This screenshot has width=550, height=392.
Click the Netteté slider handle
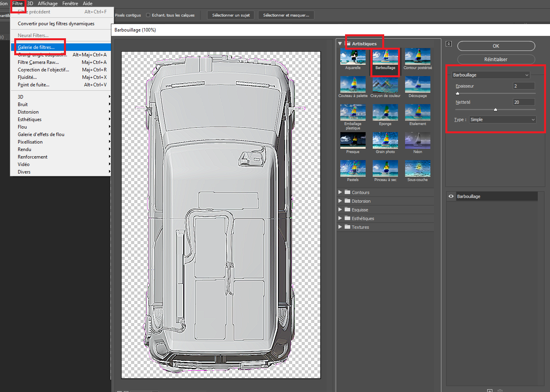coord(495,110)
